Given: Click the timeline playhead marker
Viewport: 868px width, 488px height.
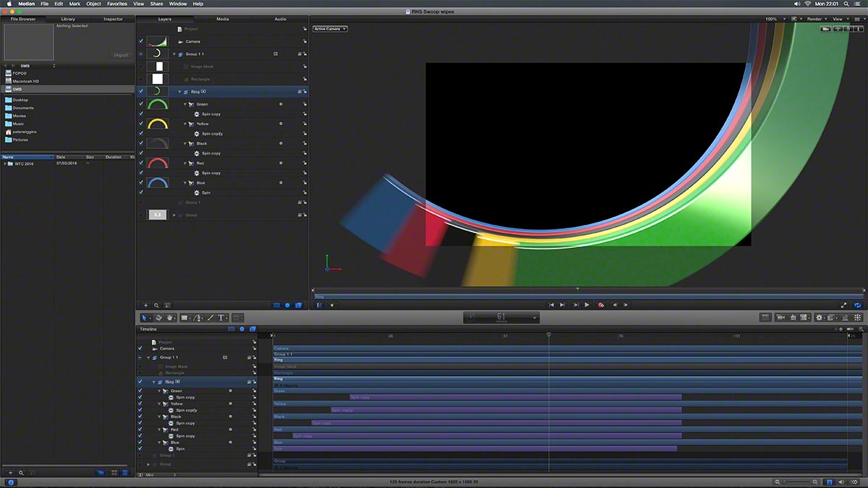Looking at the screenshot, I should (x=548, y=335).
